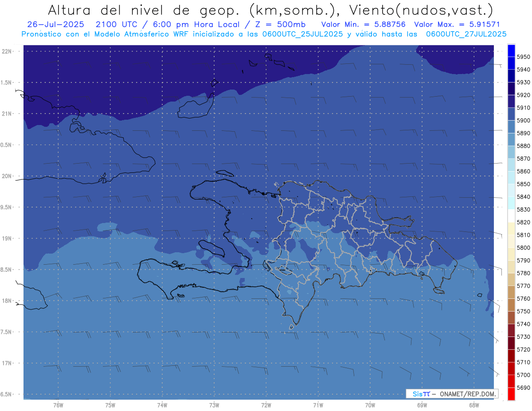532x411 pixels.
Task: Click the '76W' longitude label
Action: point(58,405)
